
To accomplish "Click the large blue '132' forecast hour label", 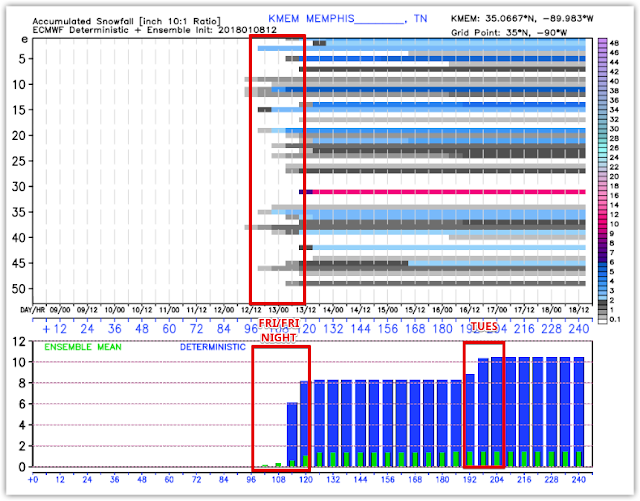I will pos(333,329).
